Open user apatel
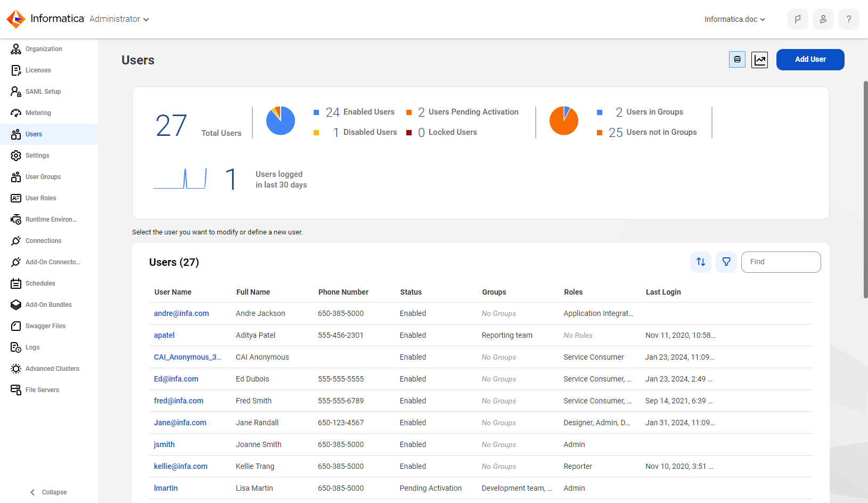This screenshot has width=868, height=503. 165,335
